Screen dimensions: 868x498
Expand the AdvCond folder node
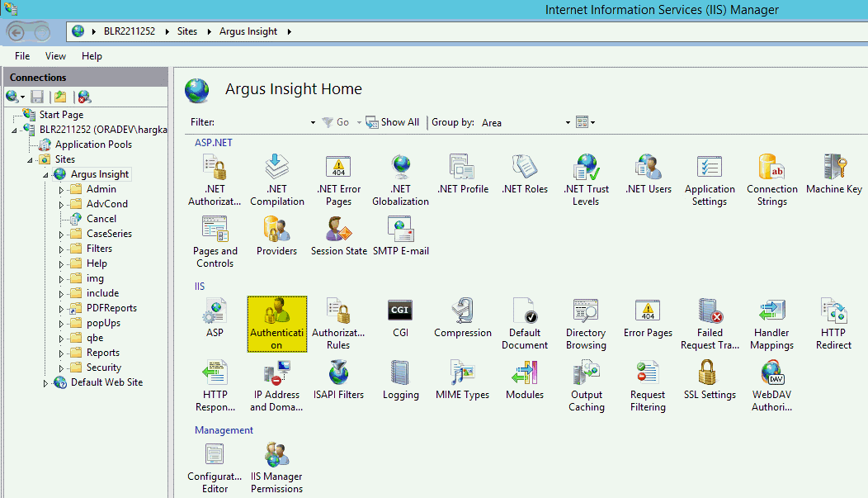[x=61, y=205]
